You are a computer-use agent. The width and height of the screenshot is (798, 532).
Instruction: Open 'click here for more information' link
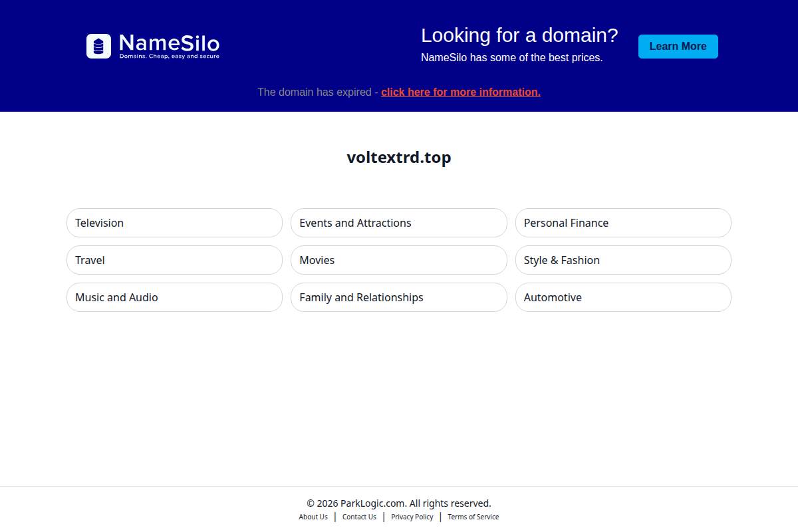pos(461,92)
